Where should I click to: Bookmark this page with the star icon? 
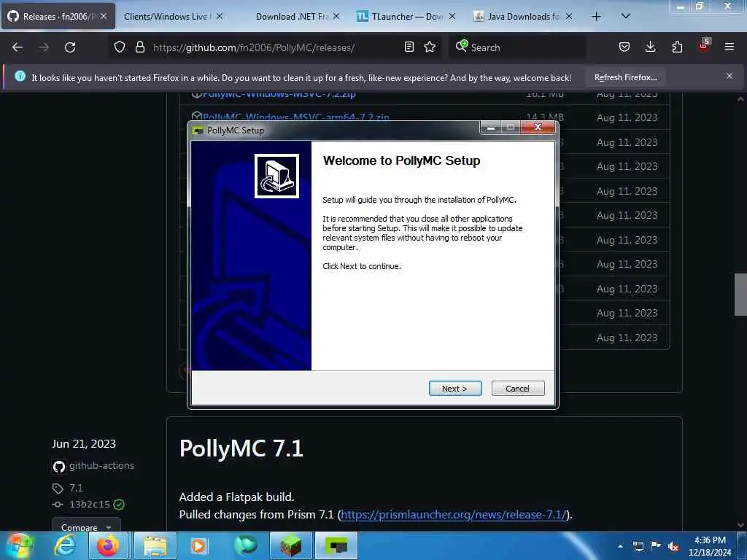[430, 47]
